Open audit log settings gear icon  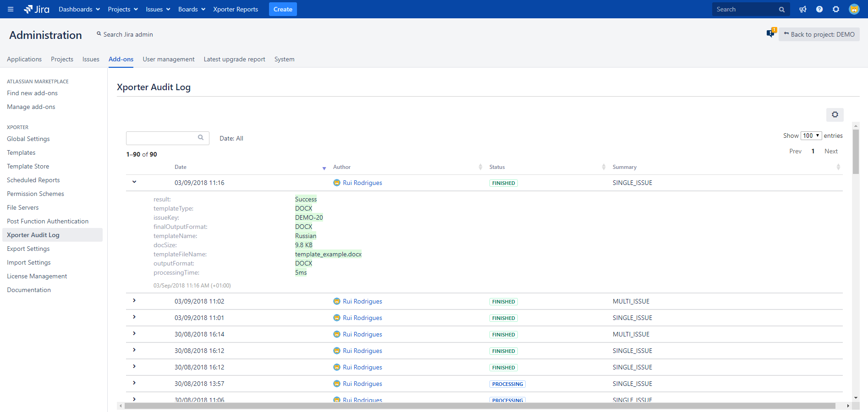pyautogui.click(x=835, y=114)
